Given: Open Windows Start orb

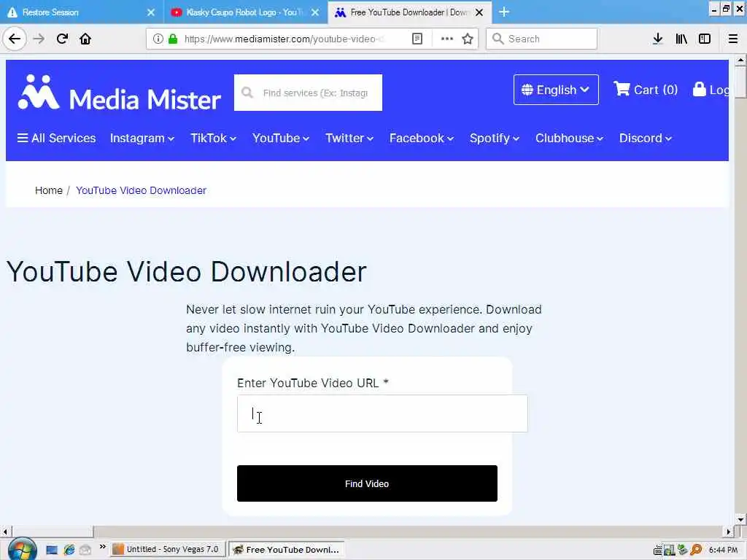Looking at the screenshot, I should pos(22,549).
